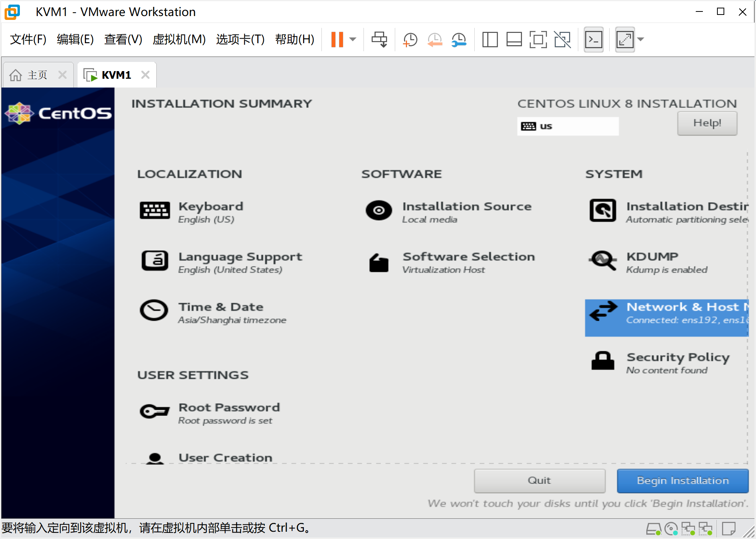Image resolution: width=756 pixels, height=539 pixels.
Task: Open Network & Host Name arrows icon
Action: (603, 311)
